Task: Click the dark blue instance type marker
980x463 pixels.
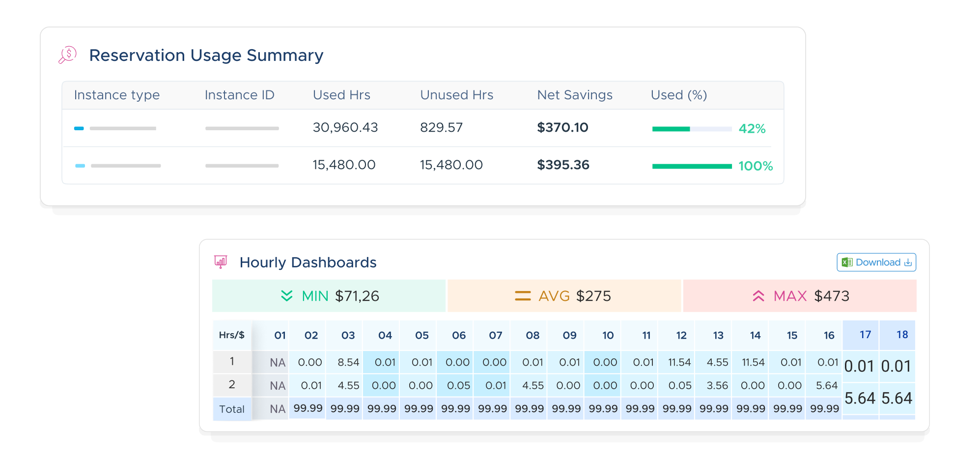Action: 79,128
